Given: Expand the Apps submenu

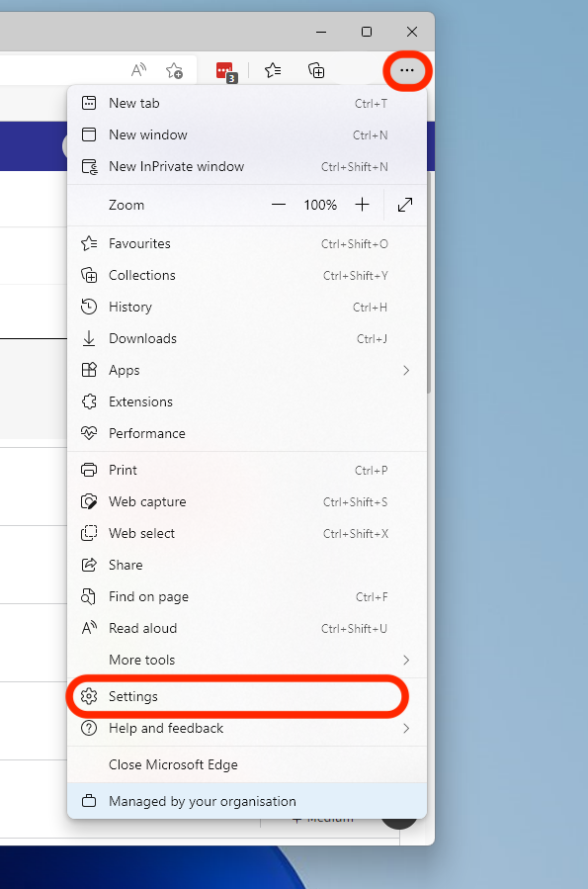Looking at the screenshot, I should (x=247, y=371).
